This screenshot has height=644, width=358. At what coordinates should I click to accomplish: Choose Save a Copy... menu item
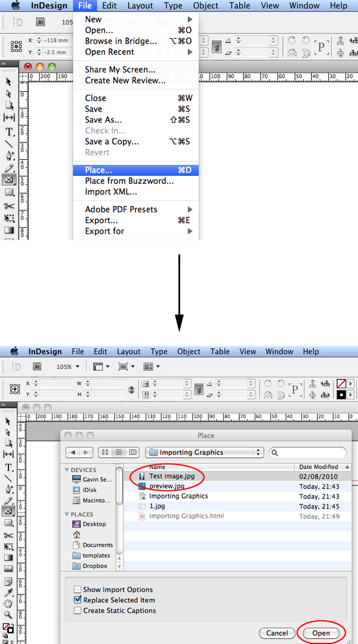click(x=135, y=141)
